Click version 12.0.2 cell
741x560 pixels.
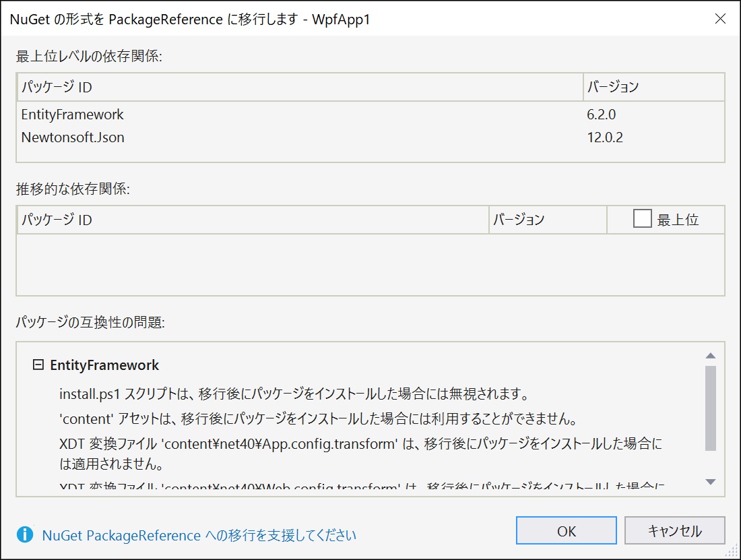click(x=605, y=137)
